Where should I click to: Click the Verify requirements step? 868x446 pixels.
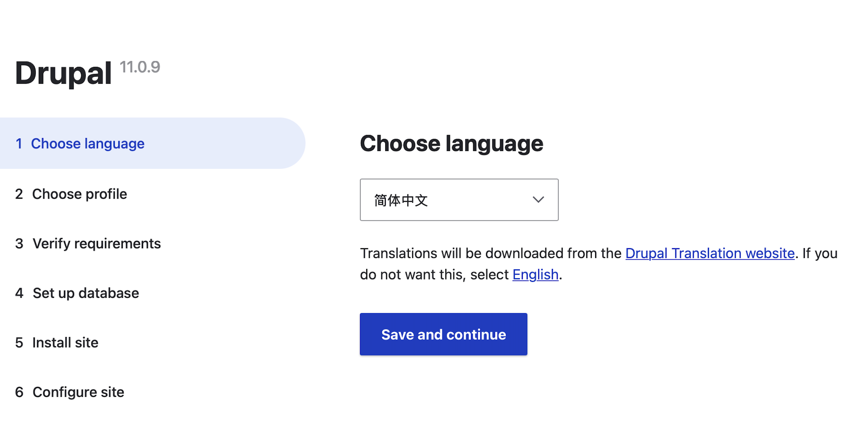[88, 244]
